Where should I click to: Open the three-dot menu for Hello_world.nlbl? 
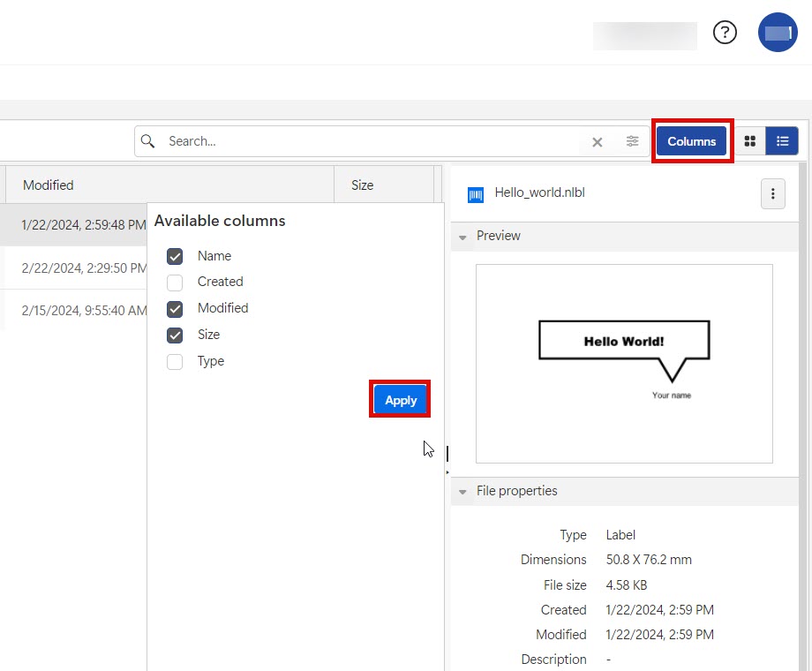point(772,193)
